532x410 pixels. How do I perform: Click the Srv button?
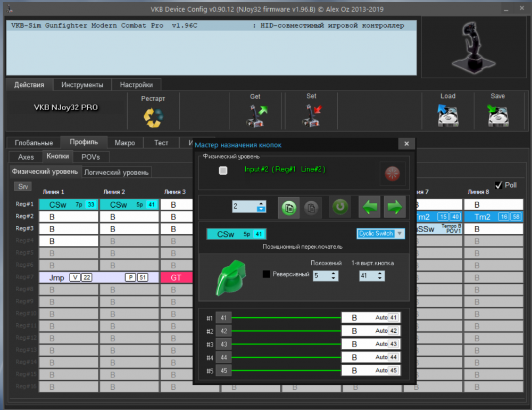pyautogui.click(x=22, y=186)
